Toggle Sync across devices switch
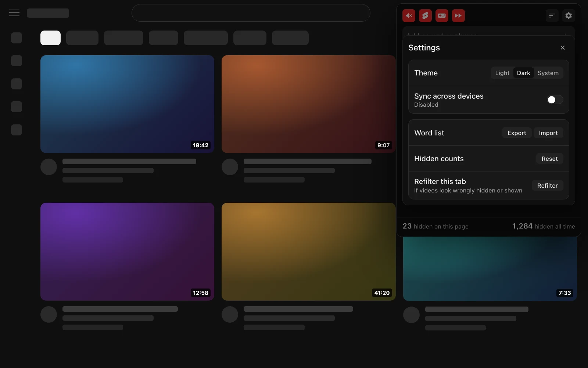 click(x=555, y=100)
